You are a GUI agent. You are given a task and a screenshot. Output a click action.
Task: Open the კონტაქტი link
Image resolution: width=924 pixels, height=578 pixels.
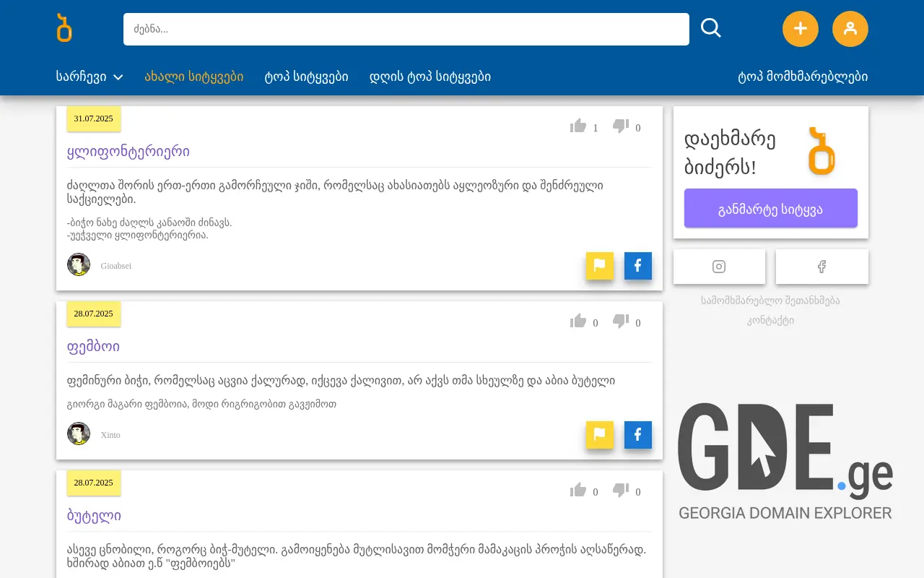(770, 320)
